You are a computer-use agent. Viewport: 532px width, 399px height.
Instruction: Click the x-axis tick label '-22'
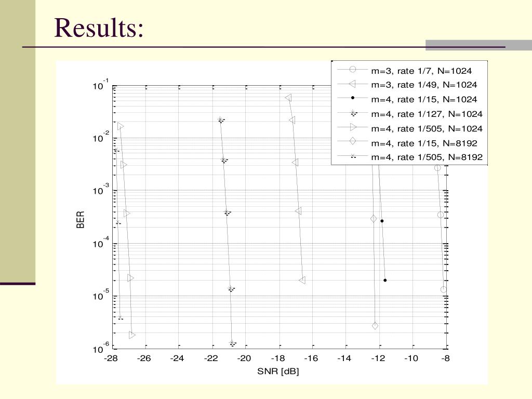(x=211, y=358)
